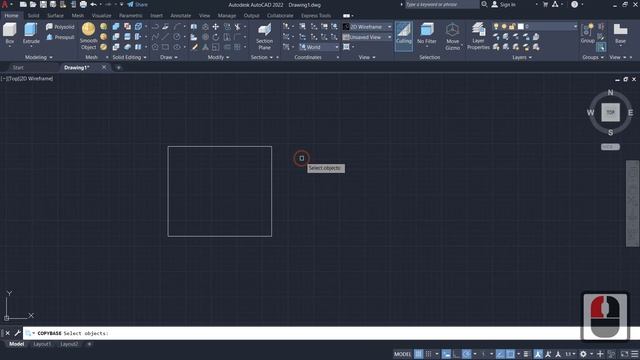Toggle Polar tracking in status bar

[x=467, y=354]
